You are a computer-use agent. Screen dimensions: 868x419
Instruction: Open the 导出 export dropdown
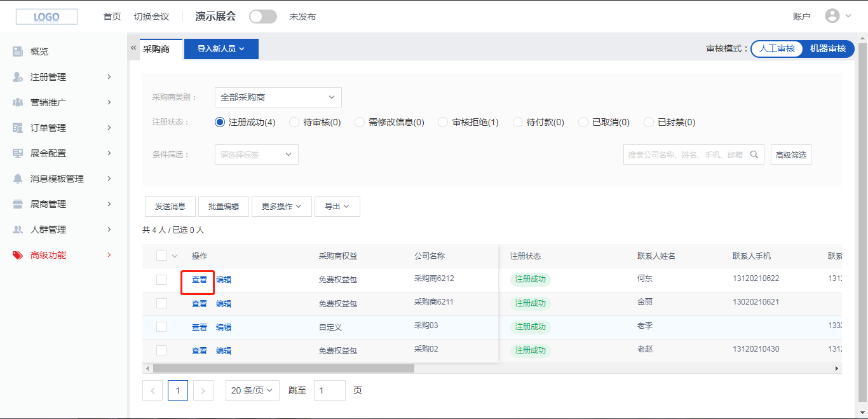click(337, 207)
